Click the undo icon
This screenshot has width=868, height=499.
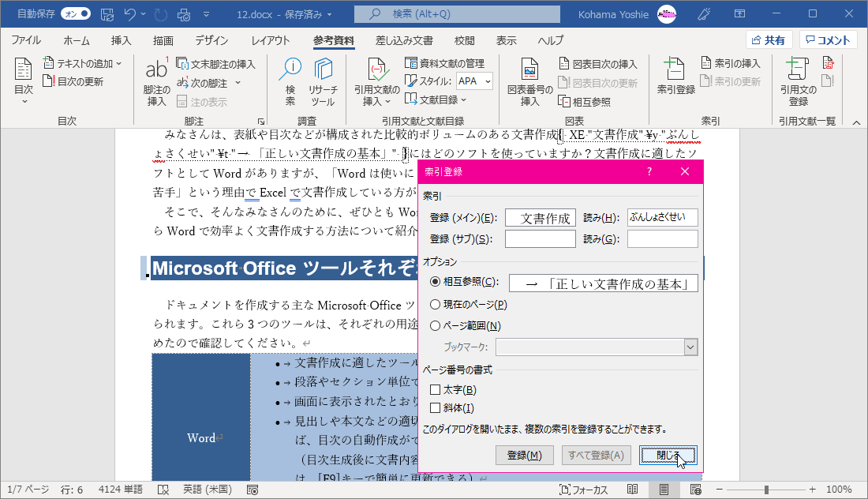point(130,14)
